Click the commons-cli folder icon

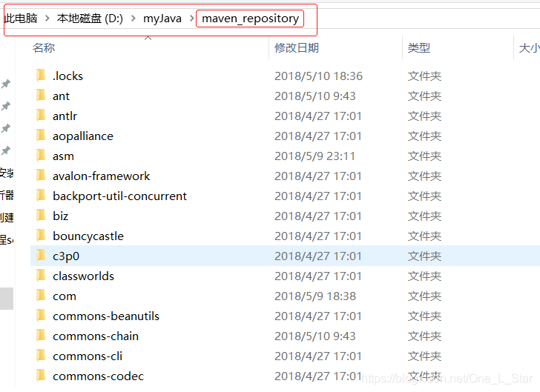pos(41,355)
